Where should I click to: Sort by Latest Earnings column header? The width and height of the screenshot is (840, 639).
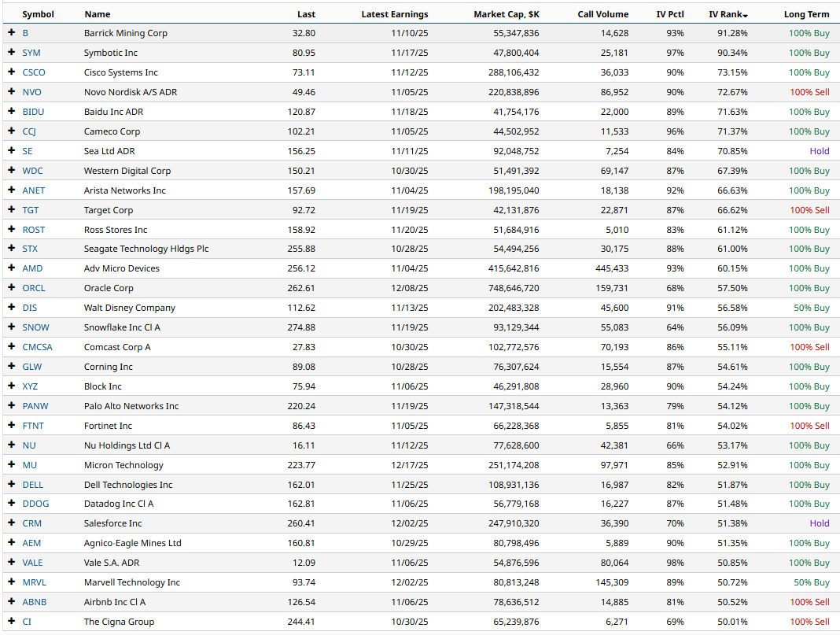(395, 14)
